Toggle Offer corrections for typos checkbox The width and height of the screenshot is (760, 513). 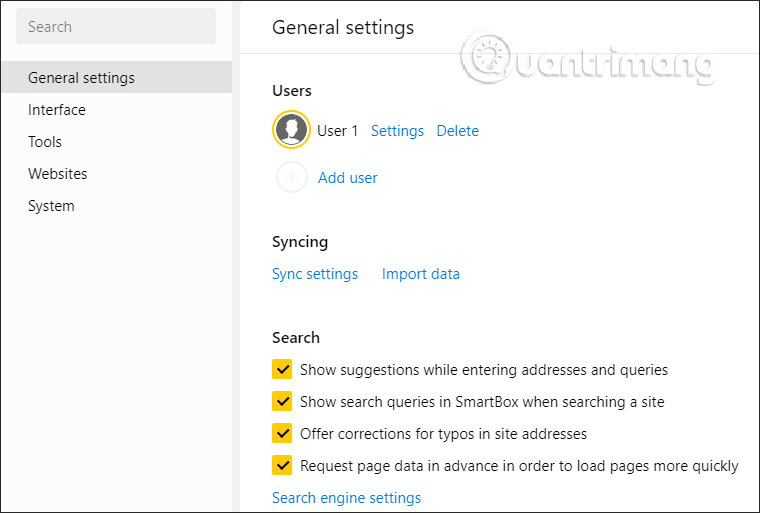click(x=282, y=434)
